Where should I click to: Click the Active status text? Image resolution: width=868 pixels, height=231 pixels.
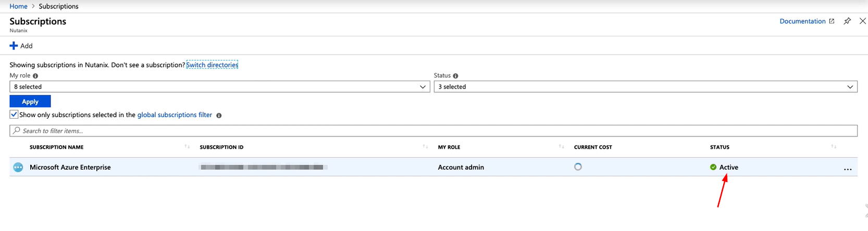point(729,168)
